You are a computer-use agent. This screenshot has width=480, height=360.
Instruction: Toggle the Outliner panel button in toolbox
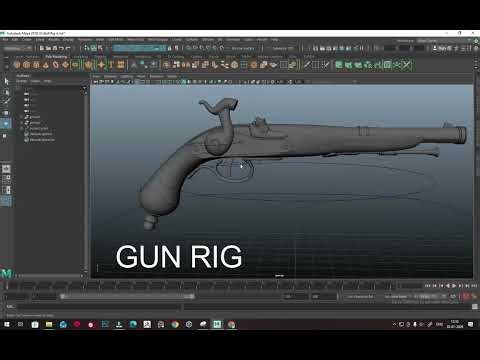point(6,201)
